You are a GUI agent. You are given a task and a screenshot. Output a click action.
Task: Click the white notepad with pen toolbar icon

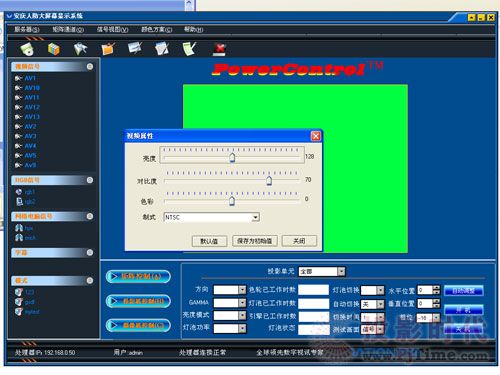162,49
